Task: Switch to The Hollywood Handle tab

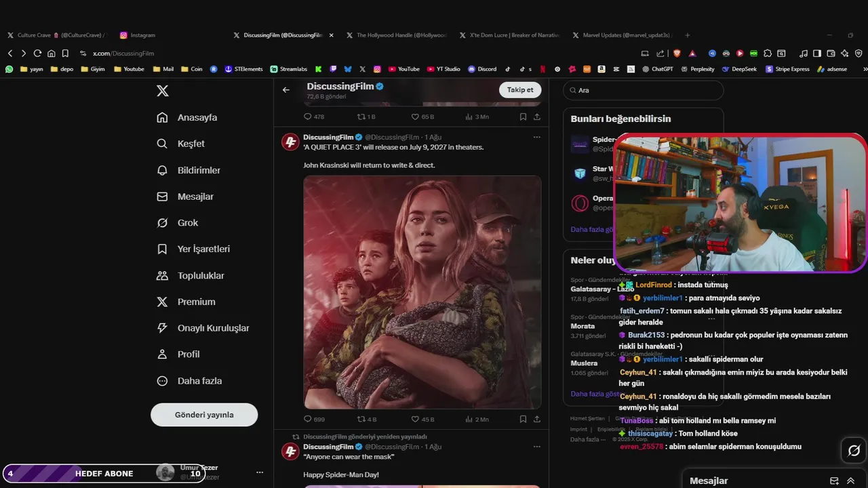Action: [x=397, y=35]
